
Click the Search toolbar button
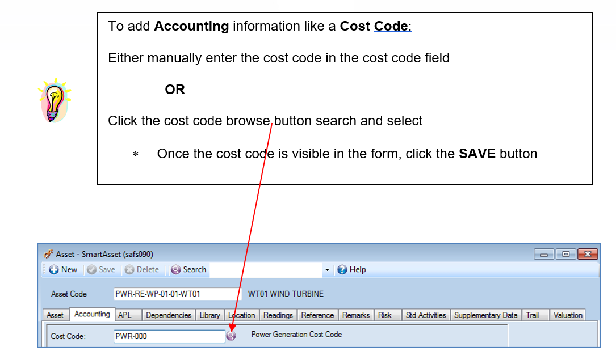point(189,270)
